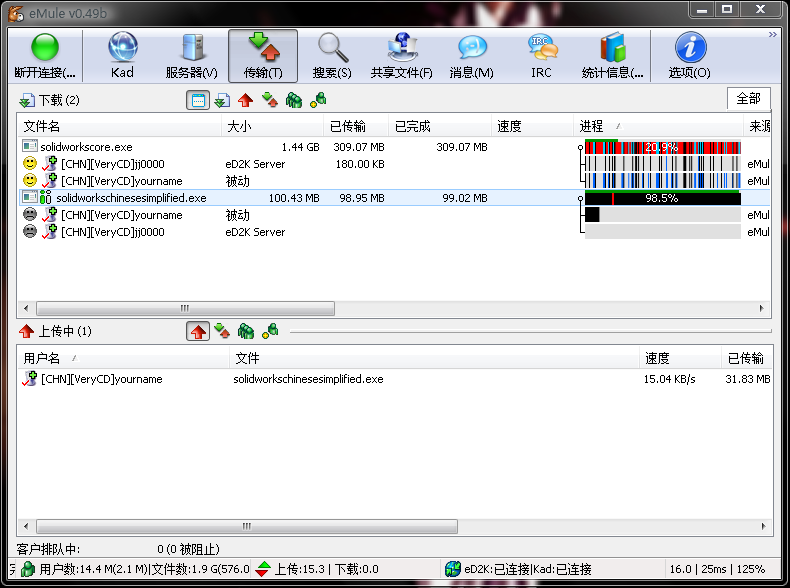The image size is (790, 588).
Task: Open Statistics (统计信息) view
Action: coord(612,55)
